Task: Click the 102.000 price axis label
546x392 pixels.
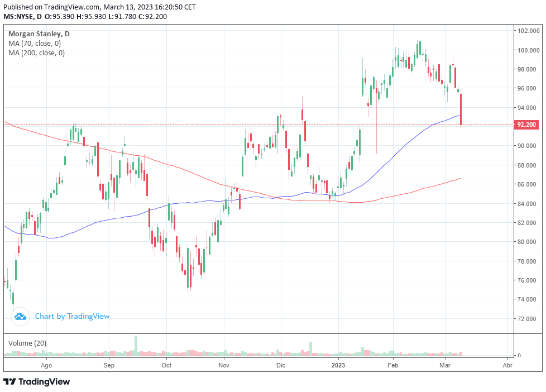Action: pyautogui.click(x=529, y=31)
